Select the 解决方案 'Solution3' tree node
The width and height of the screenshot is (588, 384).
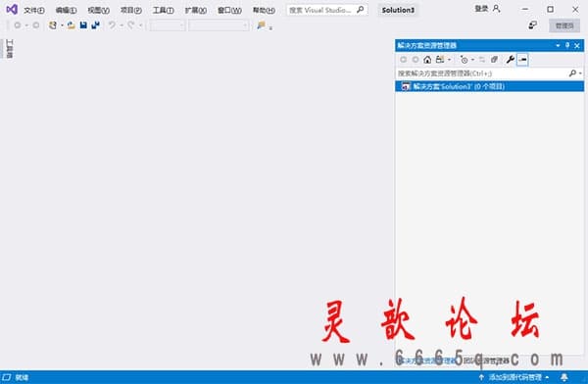(489, 86)
